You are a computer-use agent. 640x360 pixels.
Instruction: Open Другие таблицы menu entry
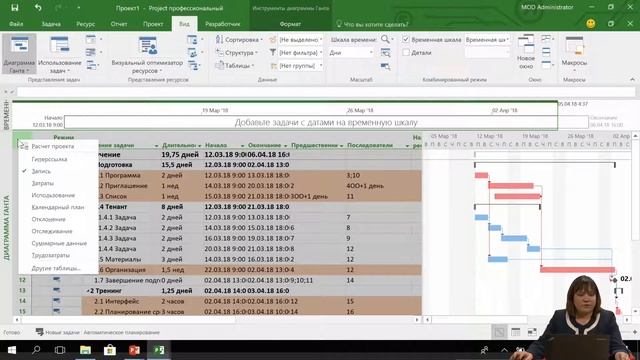[x=56, y=268]
